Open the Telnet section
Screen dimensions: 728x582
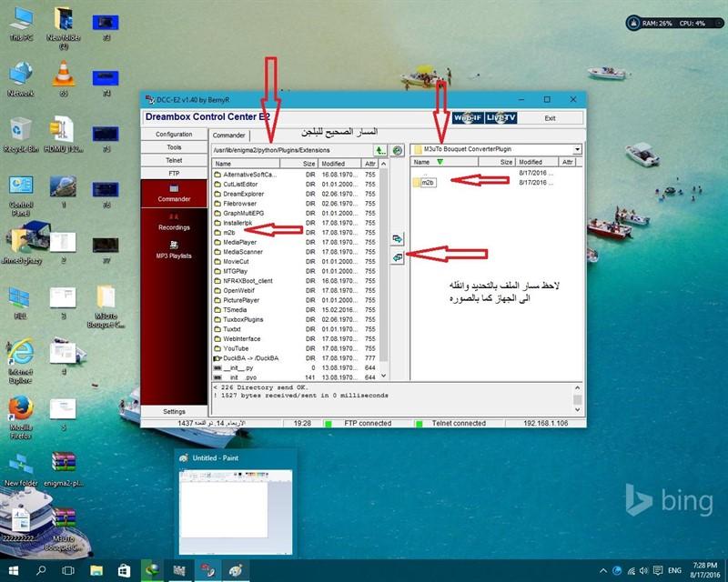(174, 160)
